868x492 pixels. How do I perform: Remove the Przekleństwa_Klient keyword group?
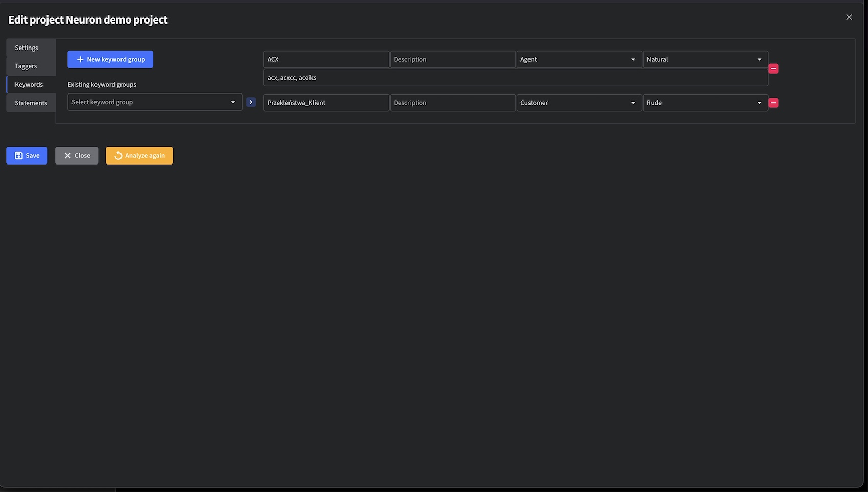click(x=774, y=103)
